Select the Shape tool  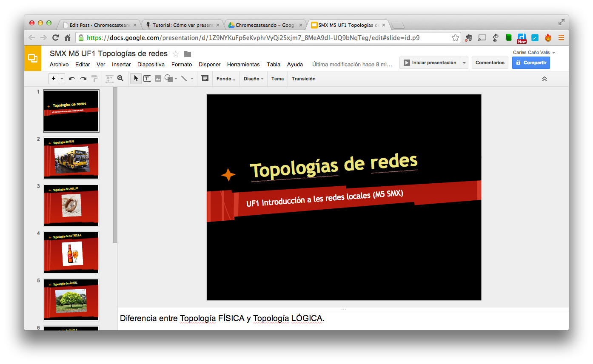[x=169, y=78]
